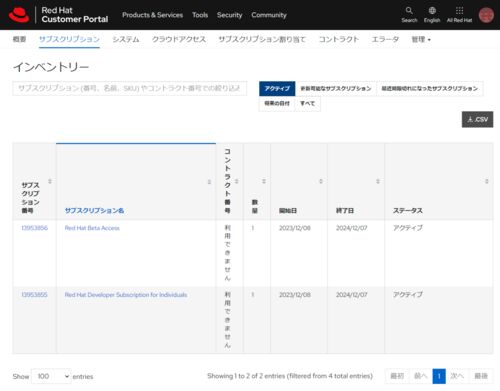Viewport: 500px width, 391px height.
Task: Focus the subscription filter search field
Action: [130, 88]
